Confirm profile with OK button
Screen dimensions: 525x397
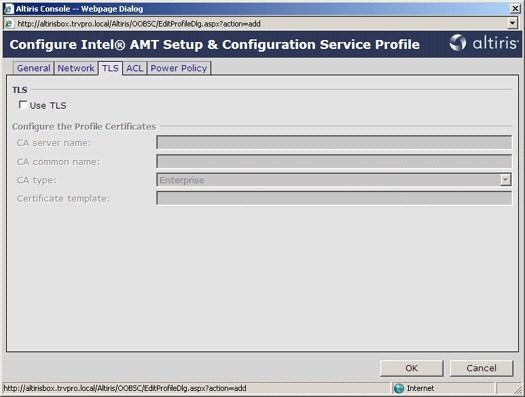tap(411, 368)
